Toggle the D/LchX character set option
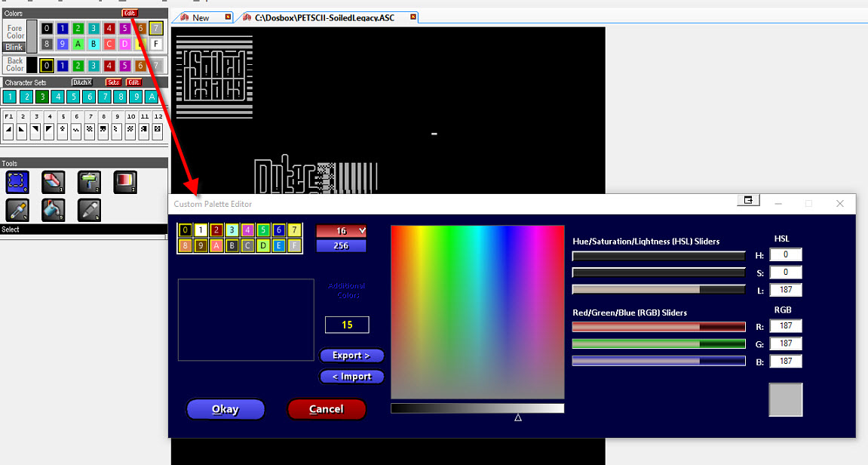 [82, 82]
